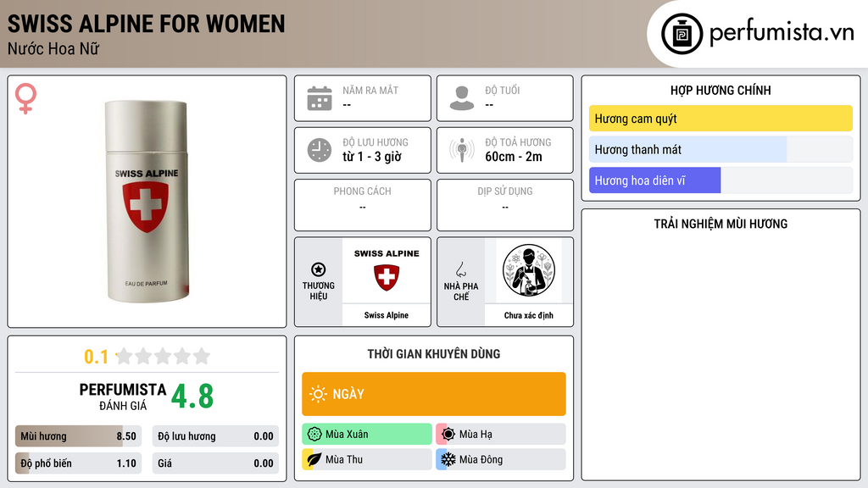Viewport: 868px width, 488px height.
Task: Click the SWISS ALPINE FOR WOMEN title
Action: pyautogui.click(x=146, y=24)
